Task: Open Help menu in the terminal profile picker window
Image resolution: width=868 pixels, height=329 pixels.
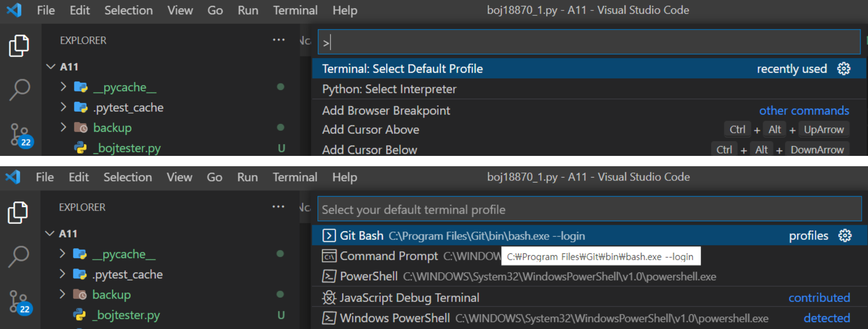Action: coord(344,177)
